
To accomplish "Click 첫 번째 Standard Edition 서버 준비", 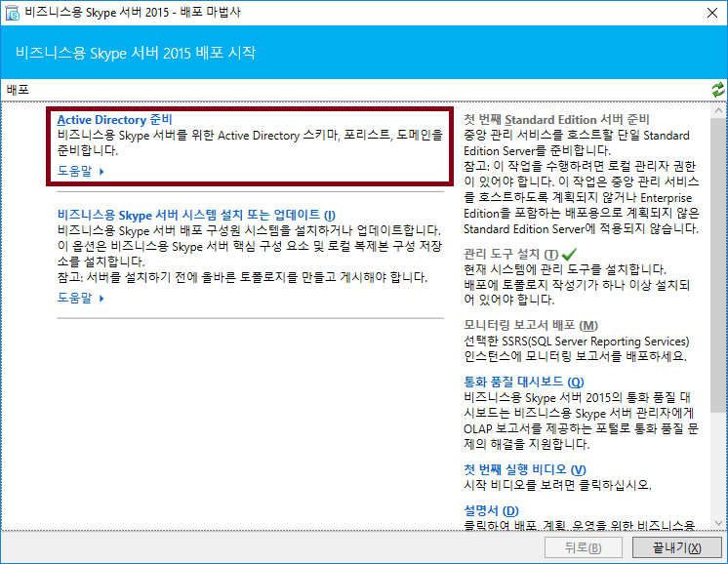I will pyautogui.click(x=555, y=120).
